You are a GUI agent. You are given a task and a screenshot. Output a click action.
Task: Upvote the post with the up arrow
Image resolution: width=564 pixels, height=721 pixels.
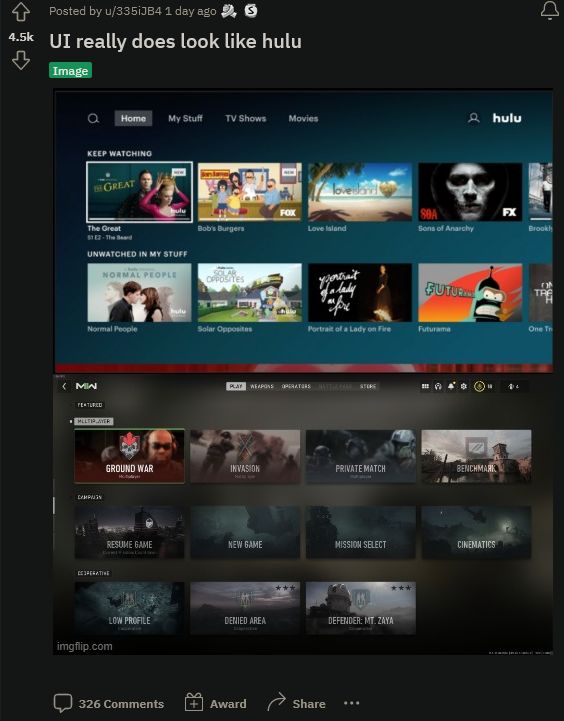[x=21, y=12]
